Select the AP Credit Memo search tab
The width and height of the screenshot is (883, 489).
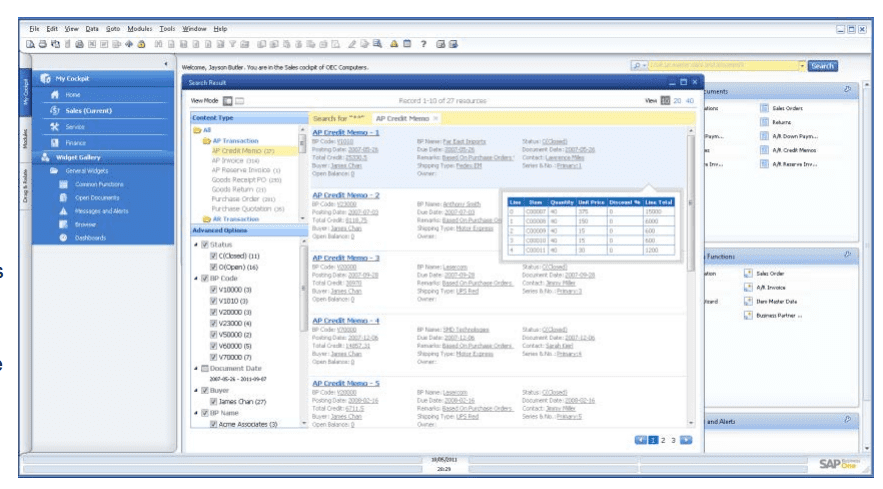point(402,118)
